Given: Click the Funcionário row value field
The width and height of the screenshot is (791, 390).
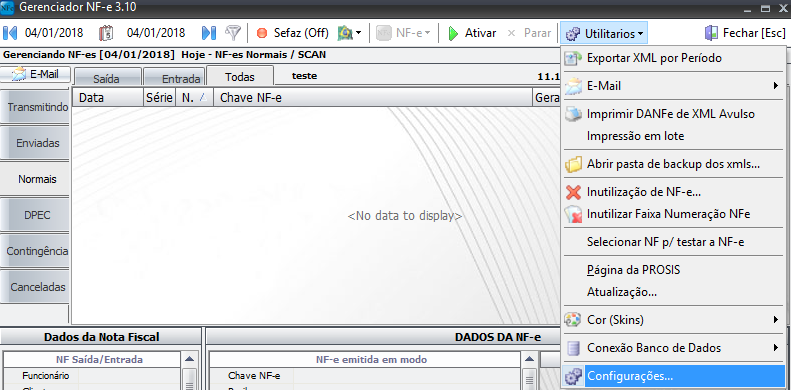Looking at the screenshot, I should coord(129,376).
